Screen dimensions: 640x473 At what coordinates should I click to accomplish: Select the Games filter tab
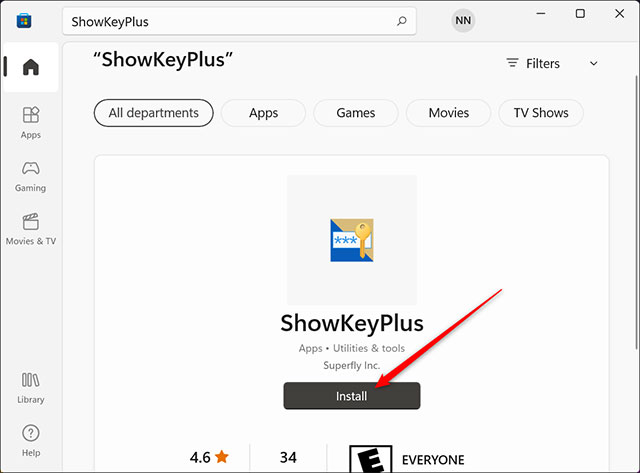coord(356,113)
